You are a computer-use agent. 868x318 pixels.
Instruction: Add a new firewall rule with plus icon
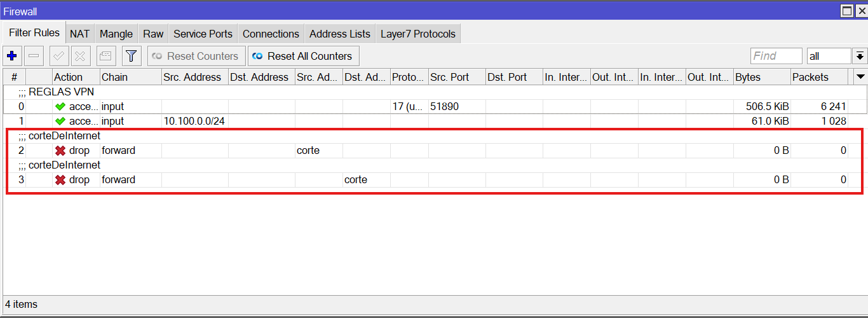(x=11, y=56)
